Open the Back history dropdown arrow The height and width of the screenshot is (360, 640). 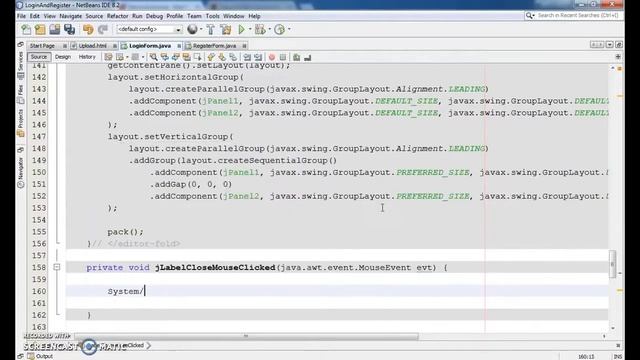(127, 57)
